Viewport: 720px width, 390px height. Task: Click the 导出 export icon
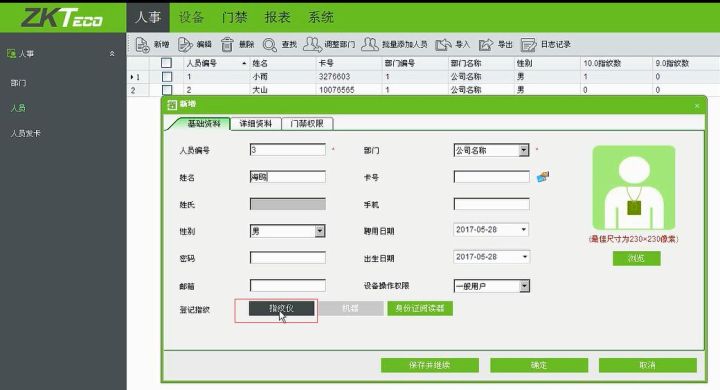(x=486, y=45)
